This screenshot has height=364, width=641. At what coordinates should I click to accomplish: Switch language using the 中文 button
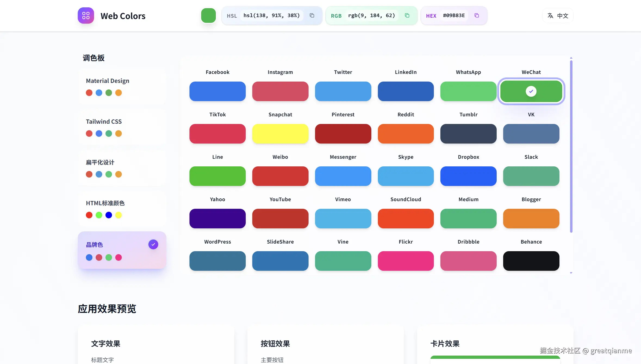click(557, 15)
